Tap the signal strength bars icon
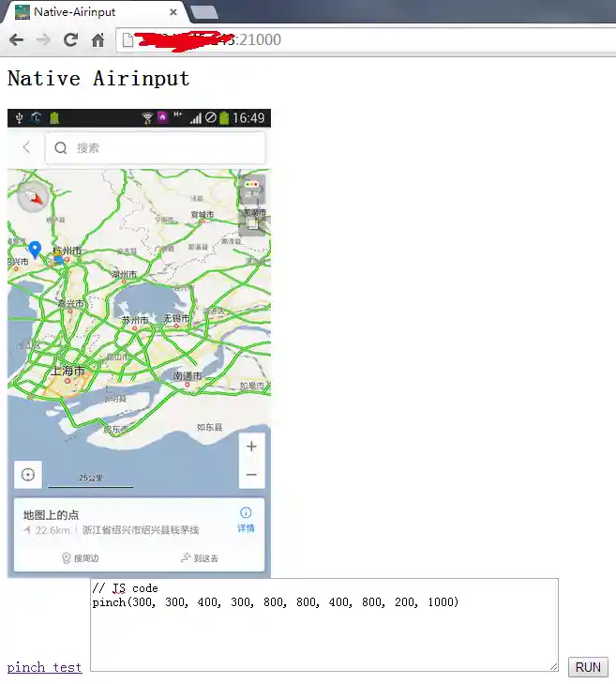This screenshot has height=684, width=616. point(196,118)
